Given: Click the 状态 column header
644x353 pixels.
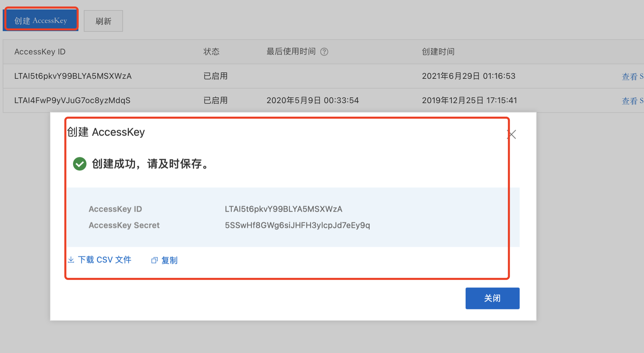Looking at the screenshot, I should (x=211, y=51).
